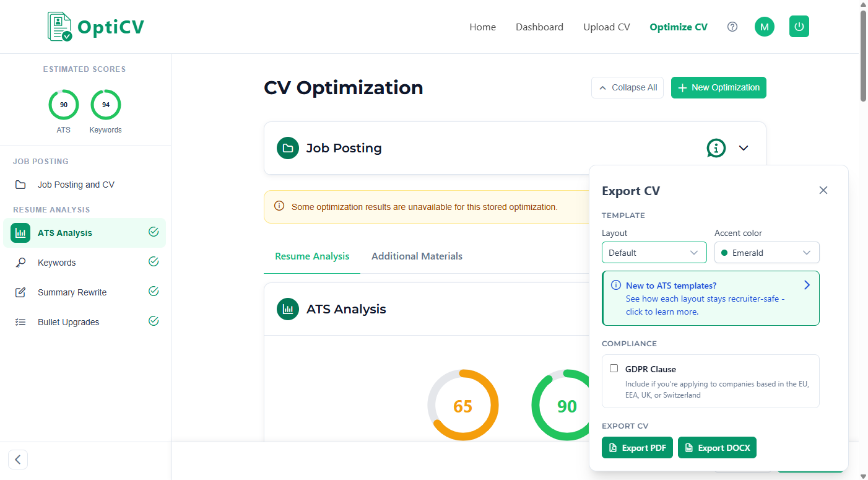Click the green power logout icon
The width and height of the screenshot is (868, 480).
(799, 27)
